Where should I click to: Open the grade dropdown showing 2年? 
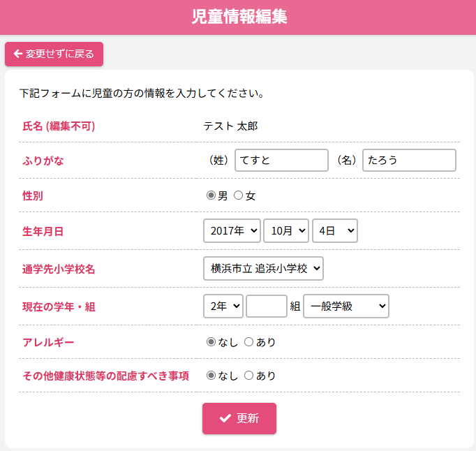coord(223,306)
